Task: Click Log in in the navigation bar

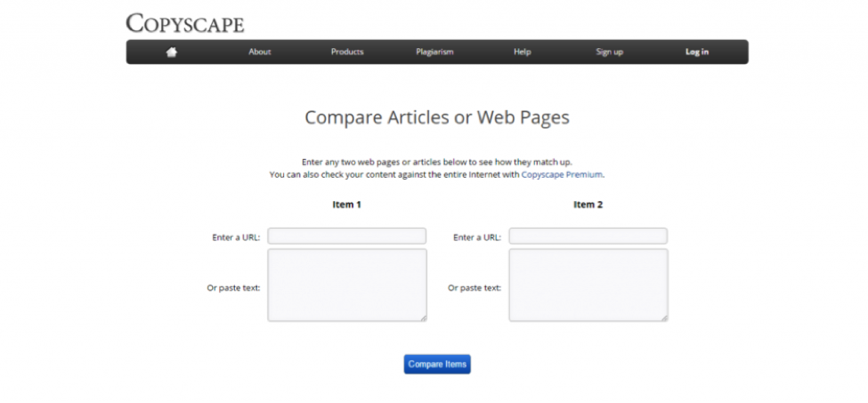Action: 697,52
